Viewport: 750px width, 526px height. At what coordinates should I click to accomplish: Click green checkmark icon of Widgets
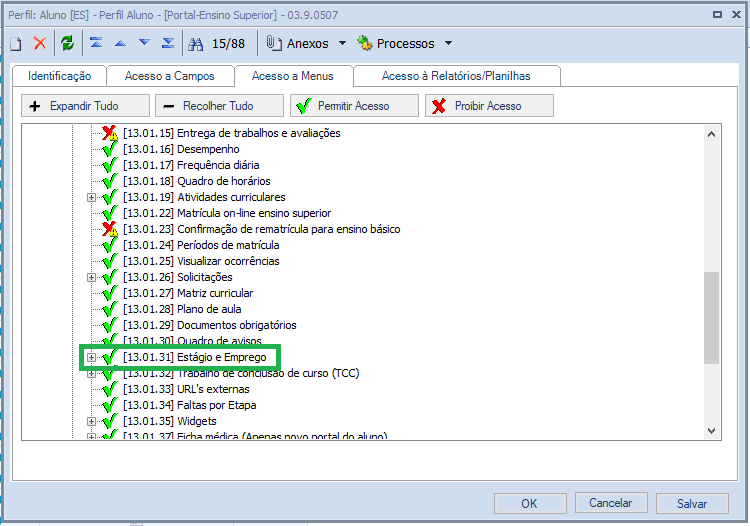[x=110, y=421]
